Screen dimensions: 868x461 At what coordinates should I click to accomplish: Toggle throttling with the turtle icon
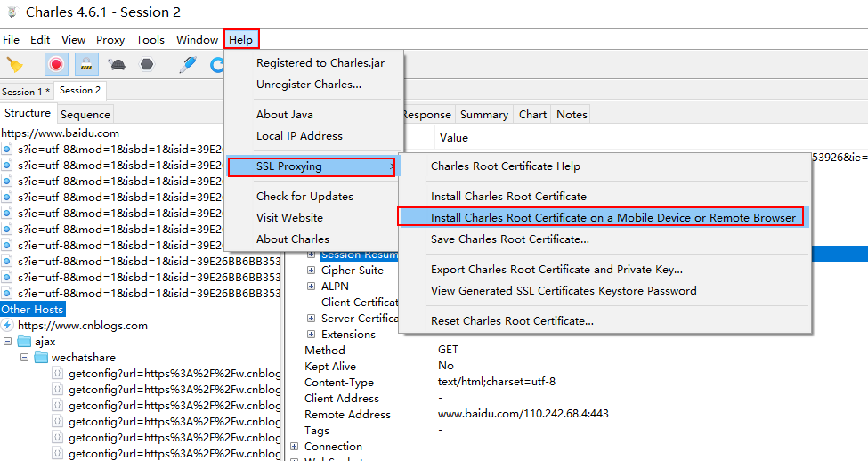(117, 65)
